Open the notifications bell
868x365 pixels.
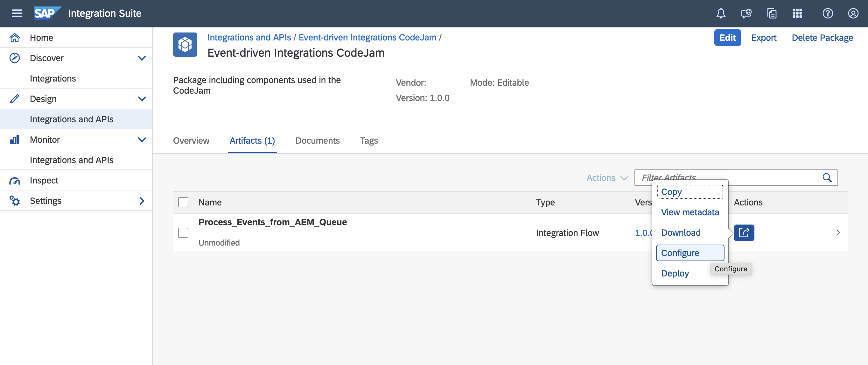pyautogui.click(x=720, y=13)
